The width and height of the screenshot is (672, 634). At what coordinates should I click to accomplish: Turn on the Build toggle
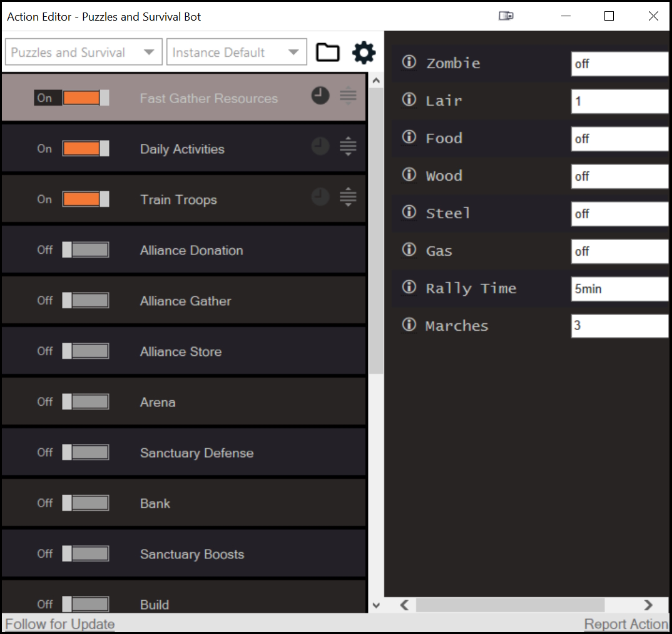click(86, 604)
